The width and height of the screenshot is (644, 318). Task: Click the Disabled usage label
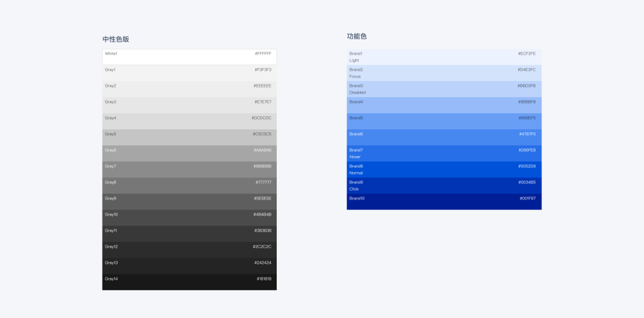(x=357, y=92)
